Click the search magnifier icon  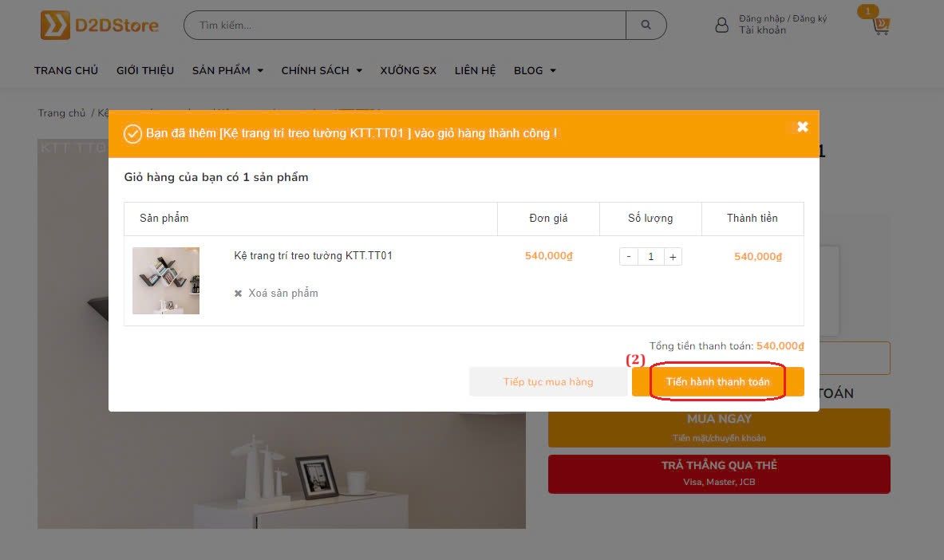[x=646, y=26]
